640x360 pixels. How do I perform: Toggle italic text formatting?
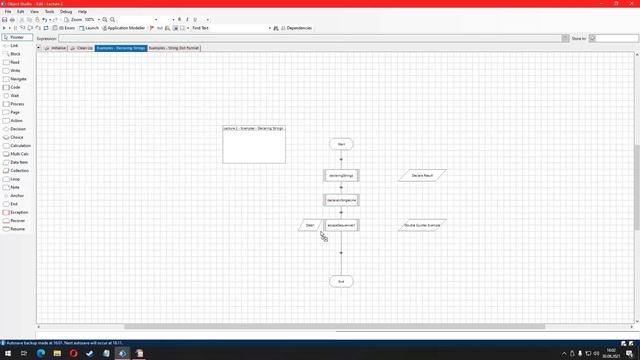coord(187,20)
